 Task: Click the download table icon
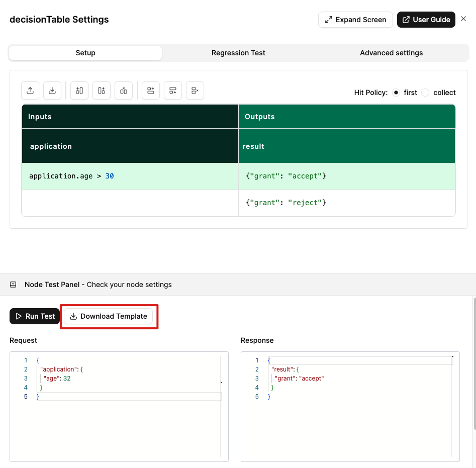(52, 90)
